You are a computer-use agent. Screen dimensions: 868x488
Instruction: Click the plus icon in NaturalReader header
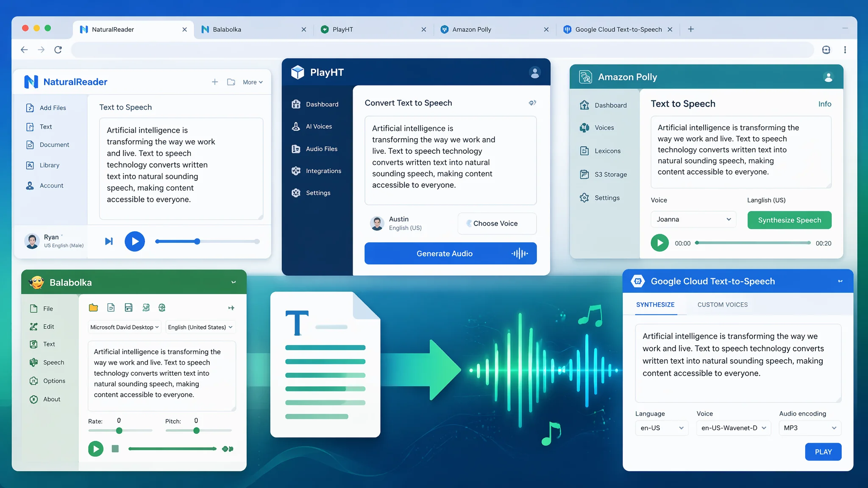215,82
